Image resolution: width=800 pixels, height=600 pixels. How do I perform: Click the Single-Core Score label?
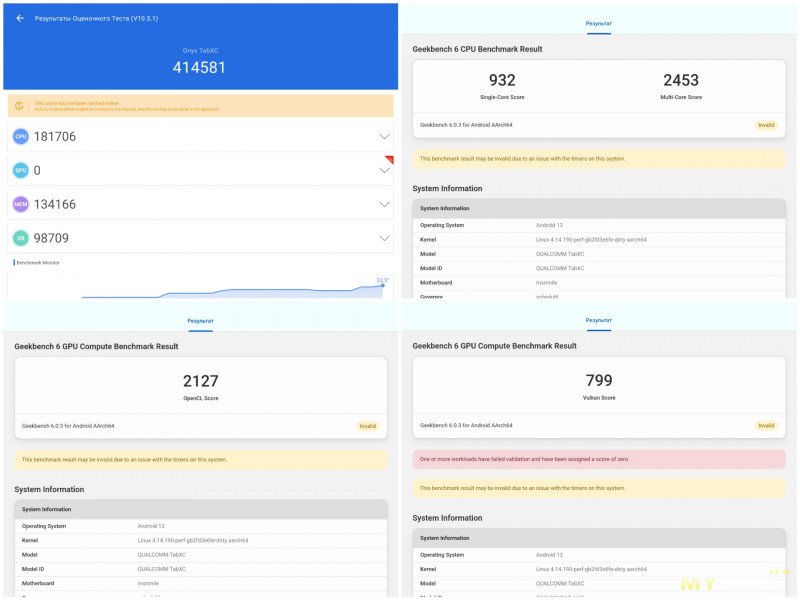(x=502, y=97)
